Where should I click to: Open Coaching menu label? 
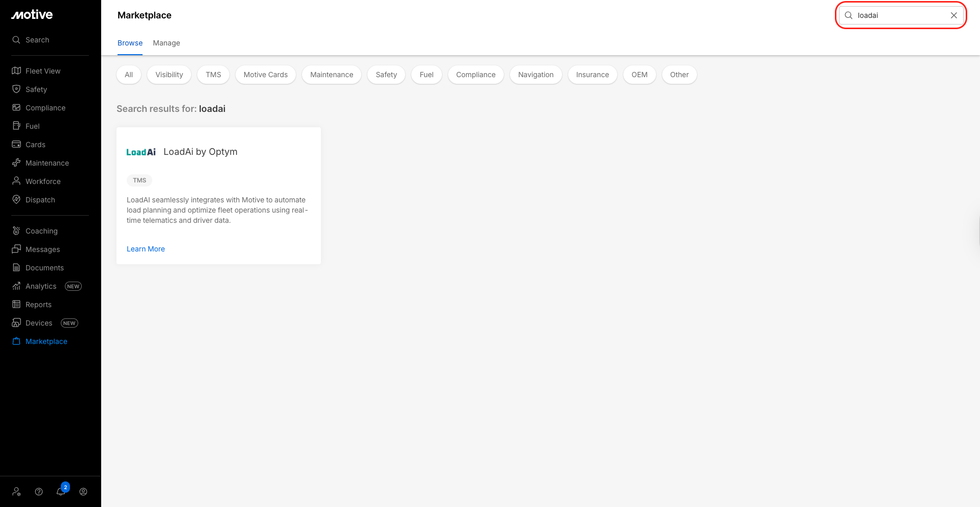[x=41, y=231]
